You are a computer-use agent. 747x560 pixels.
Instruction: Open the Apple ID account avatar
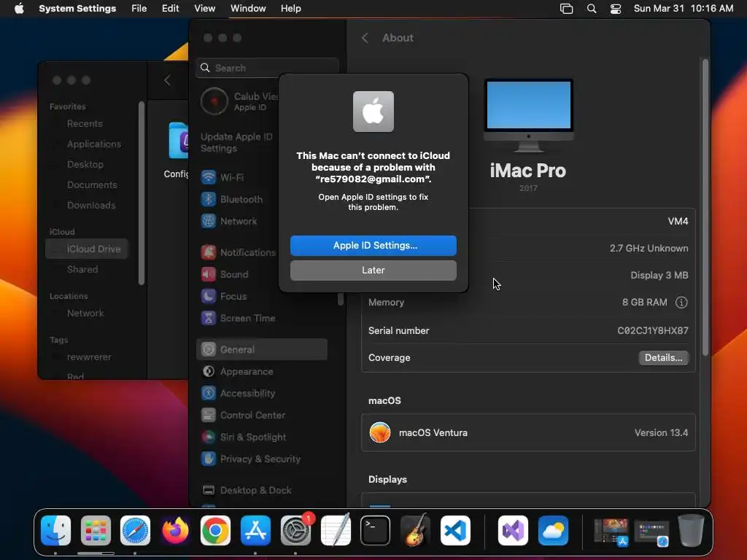click(214, 101)
